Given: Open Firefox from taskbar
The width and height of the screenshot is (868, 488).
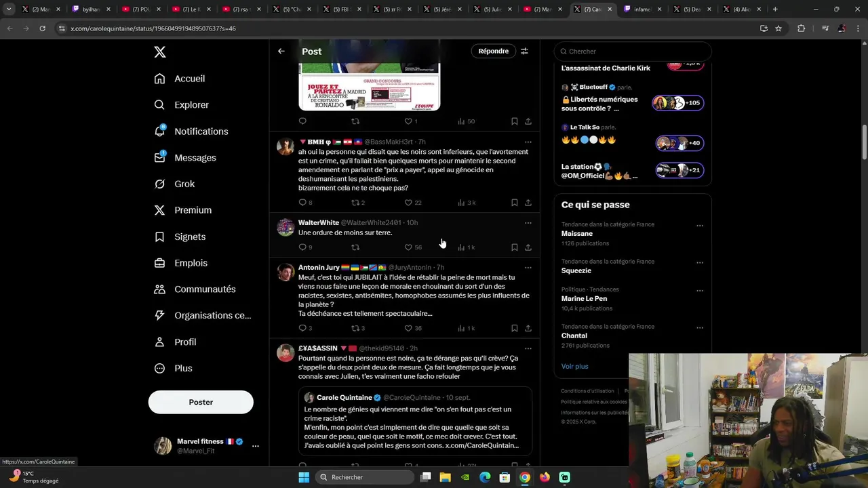Looking at the screenshot, I should (545, 477).
